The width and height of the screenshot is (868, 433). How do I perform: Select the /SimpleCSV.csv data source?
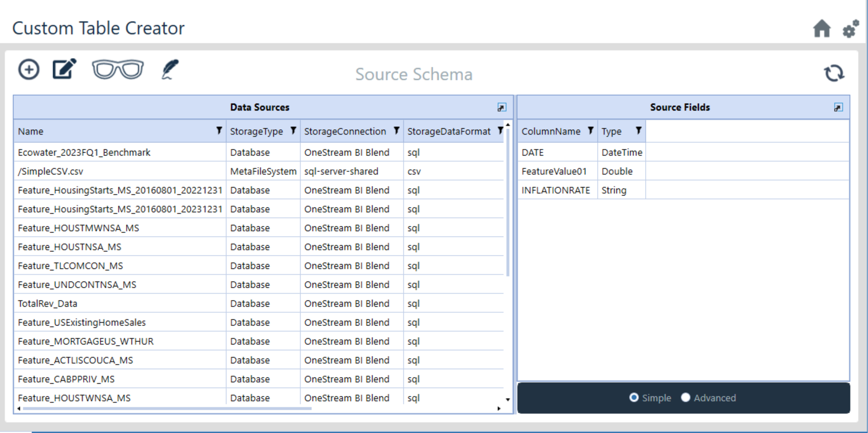(x=259, y=171)
